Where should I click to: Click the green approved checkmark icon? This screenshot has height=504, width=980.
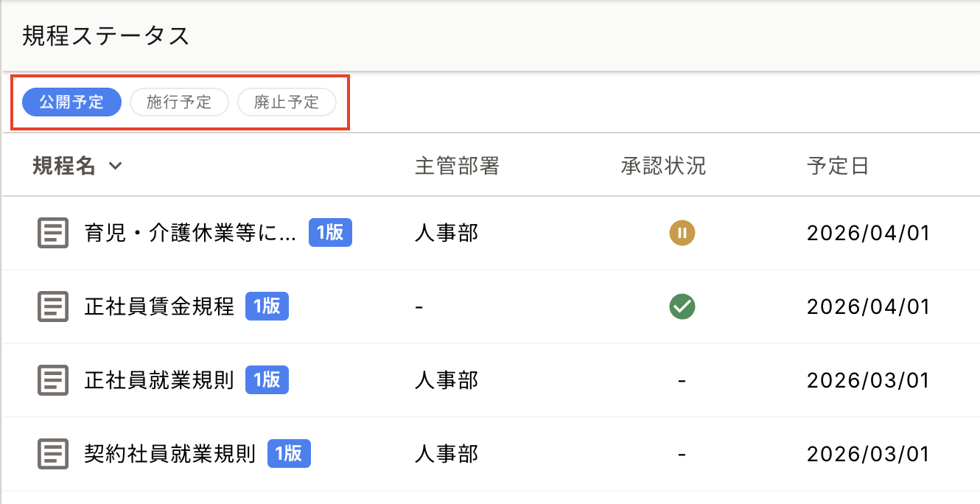pyautogui.click(x=682, y=307)
